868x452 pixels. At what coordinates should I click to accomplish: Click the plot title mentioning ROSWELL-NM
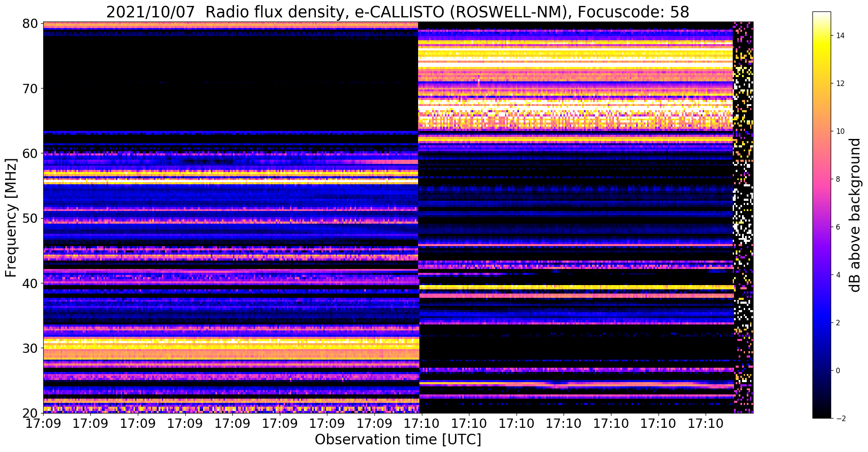click(x=398, y=12)
